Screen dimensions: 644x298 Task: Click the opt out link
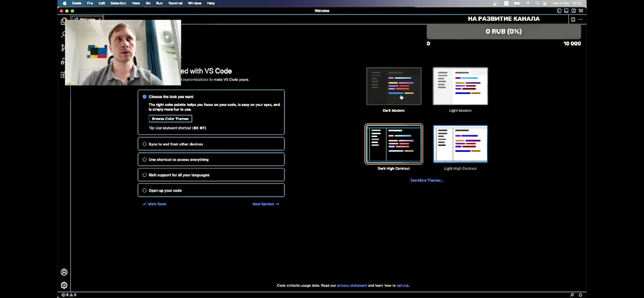402,286
